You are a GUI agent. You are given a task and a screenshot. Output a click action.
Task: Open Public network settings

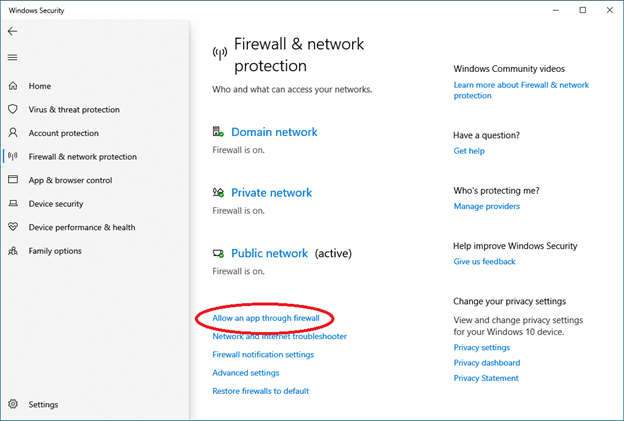click(x=269, y=254)
